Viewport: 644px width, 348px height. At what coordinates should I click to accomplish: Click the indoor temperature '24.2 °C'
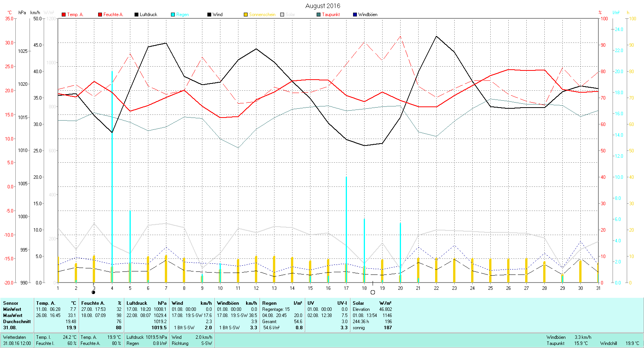click(69, 337)
